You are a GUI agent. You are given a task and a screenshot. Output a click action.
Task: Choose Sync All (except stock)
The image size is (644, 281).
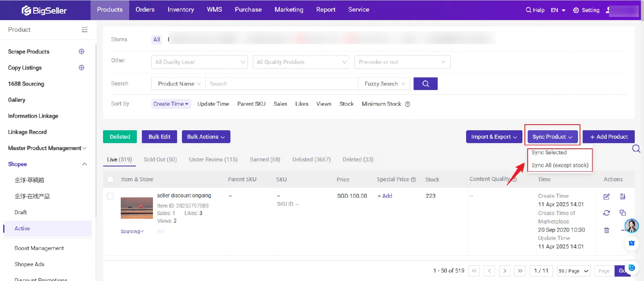coord(560,165)
